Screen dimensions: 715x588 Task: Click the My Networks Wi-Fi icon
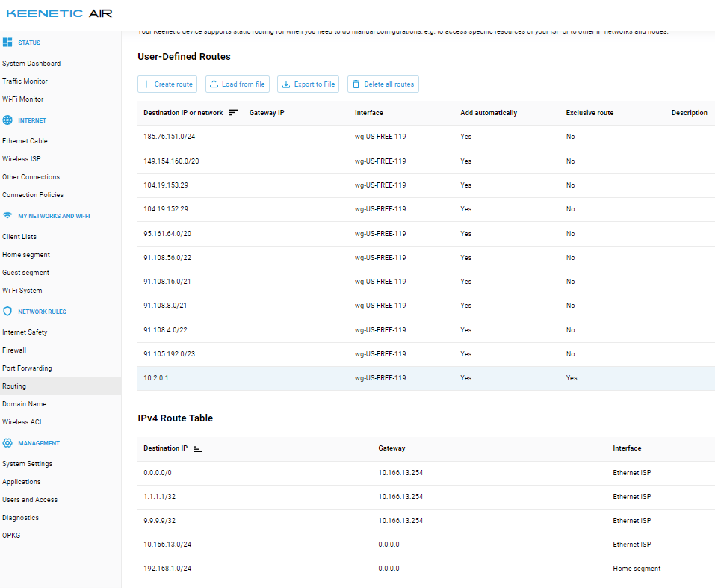(8, 216)
